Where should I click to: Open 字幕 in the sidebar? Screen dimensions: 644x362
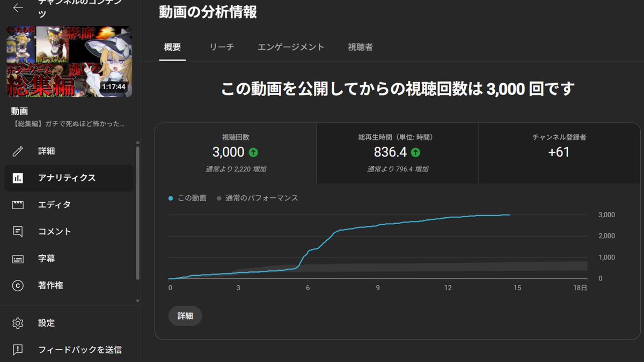[69, 258]
